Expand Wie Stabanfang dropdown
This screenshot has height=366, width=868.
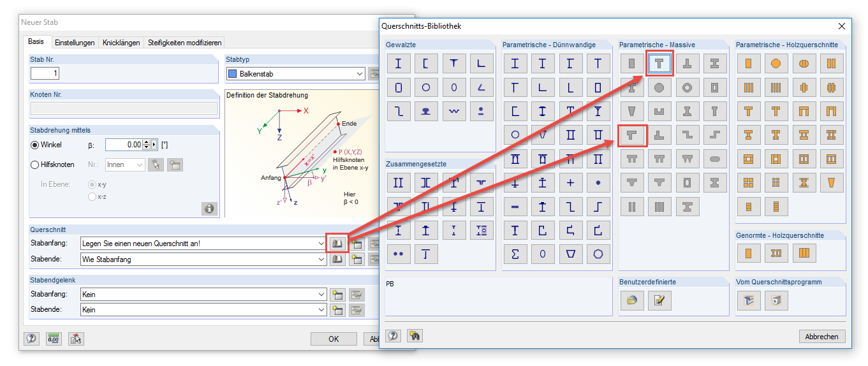coord(321,260)
